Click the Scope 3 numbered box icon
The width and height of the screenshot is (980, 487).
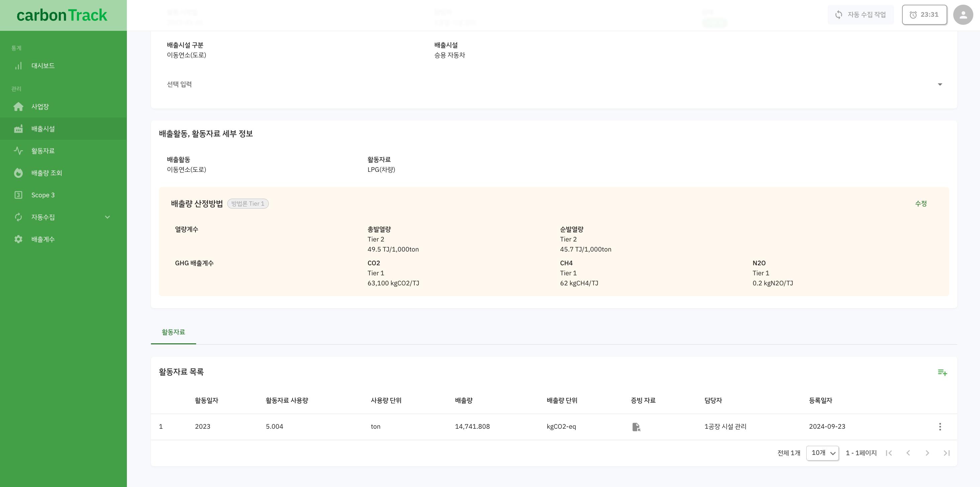click(18, 195)
